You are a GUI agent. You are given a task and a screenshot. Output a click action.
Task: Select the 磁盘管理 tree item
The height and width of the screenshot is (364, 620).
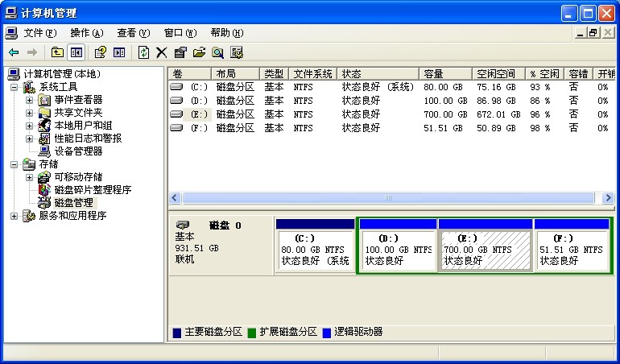74,203
